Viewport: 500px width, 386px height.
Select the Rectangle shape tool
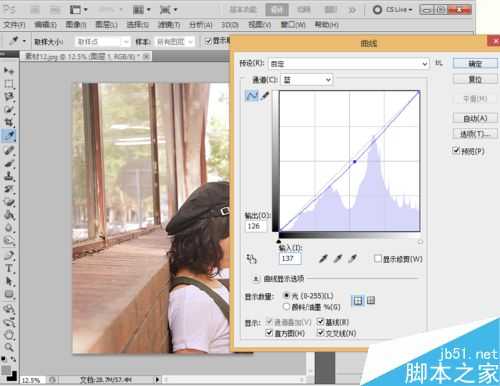[x=9, y=294]
